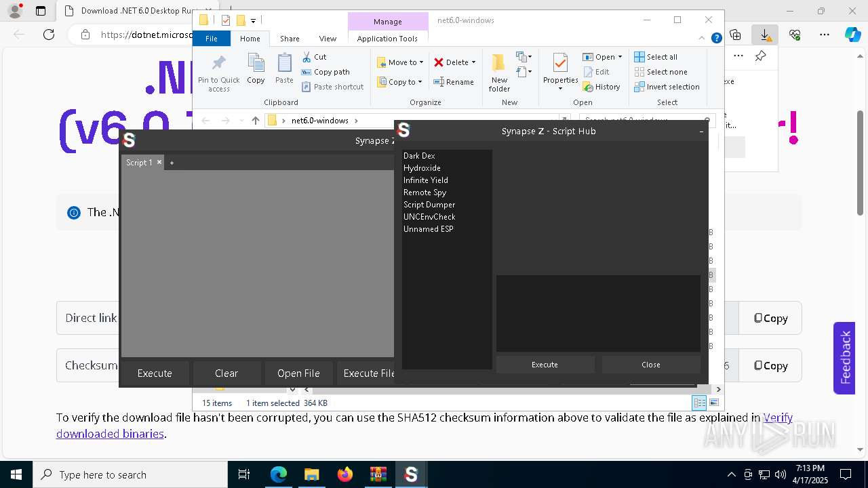Open the Move to dropdown
Image resolution: width=868 pixels, height=488 pixels.
[400, 62]
